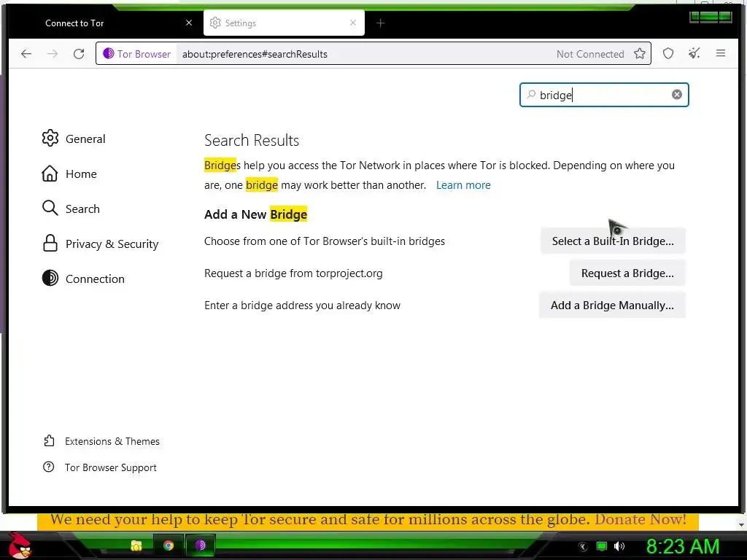
Task: Open the Connection settings category
Action: [83, 279]
